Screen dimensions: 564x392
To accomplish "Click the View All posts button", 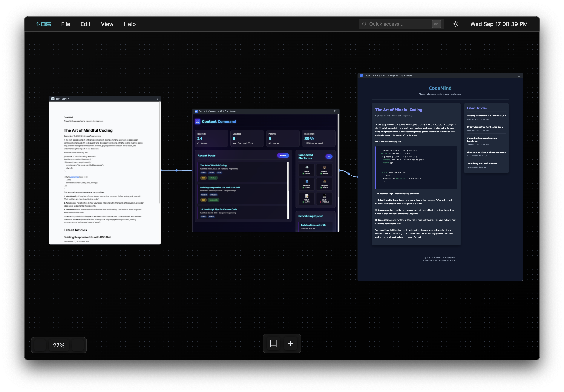I will pyautogui.click(x=283, y=155).
